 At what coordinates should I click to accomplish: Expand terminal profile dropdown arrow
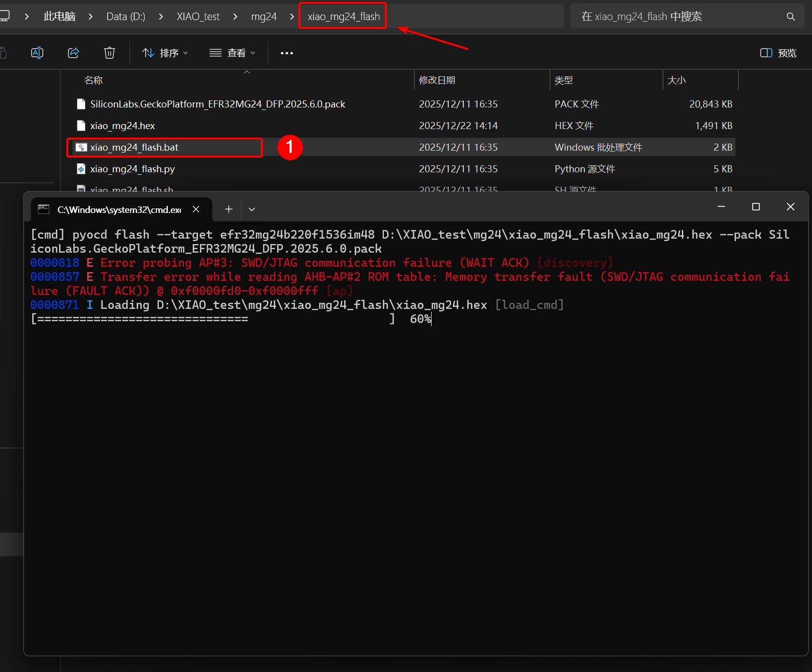coord(252,209)
